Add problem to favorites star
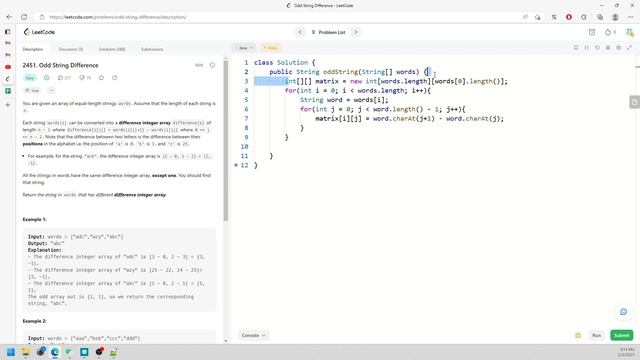 point(101,78)
